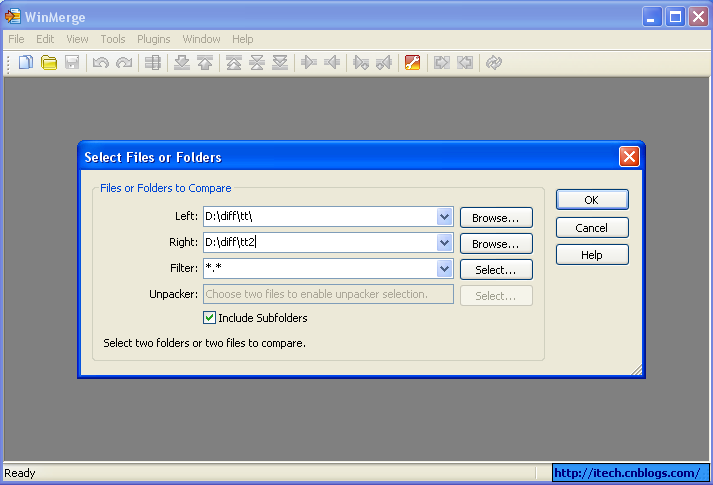Toggle the Include Subfolders checkbox
Image resolution: width=713 pixels, height=485 pixels.
pos(209,317)
